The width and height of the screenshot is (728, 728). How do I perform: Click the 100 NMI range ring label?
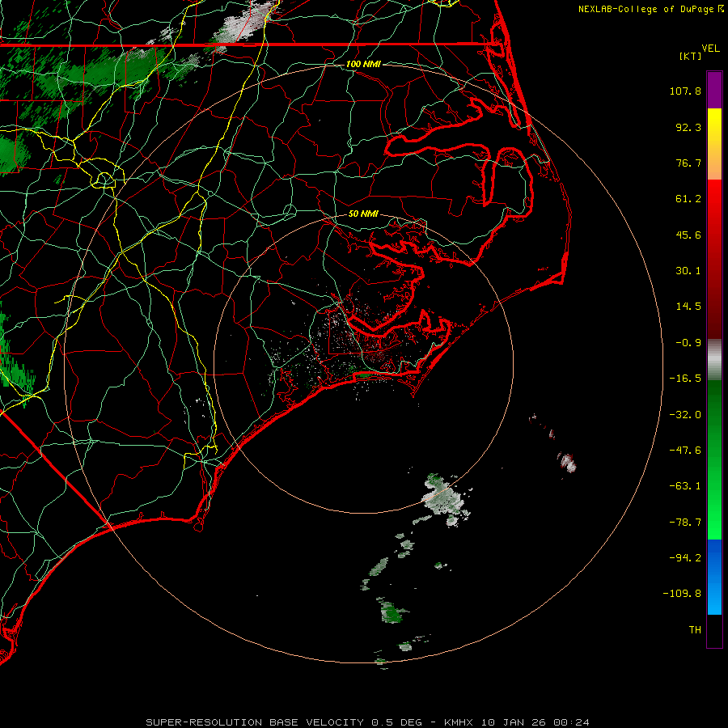pos(363,64)
